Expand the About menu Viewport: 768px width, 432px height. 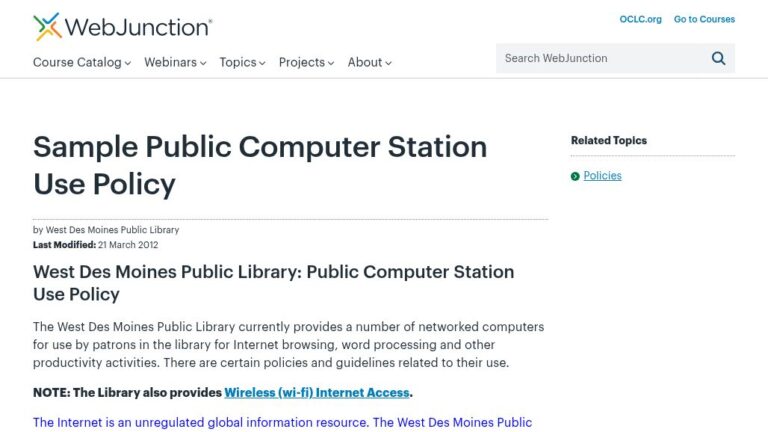[x=369, y=62]
